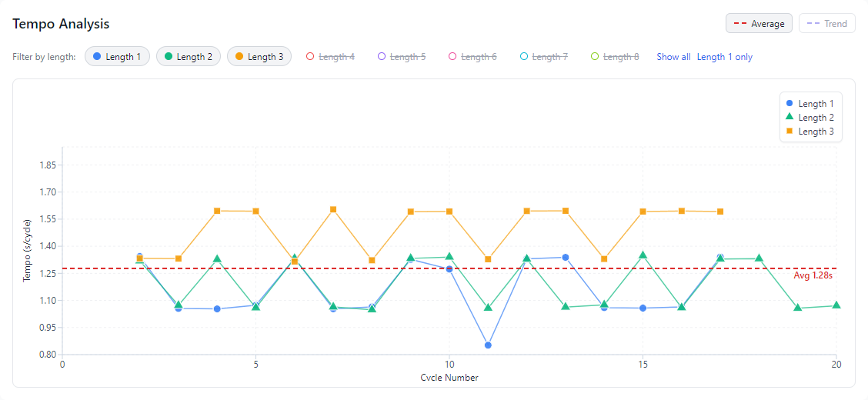Click the red Avg 1.28s label
The image size is (868, 400).
point(813,275)
